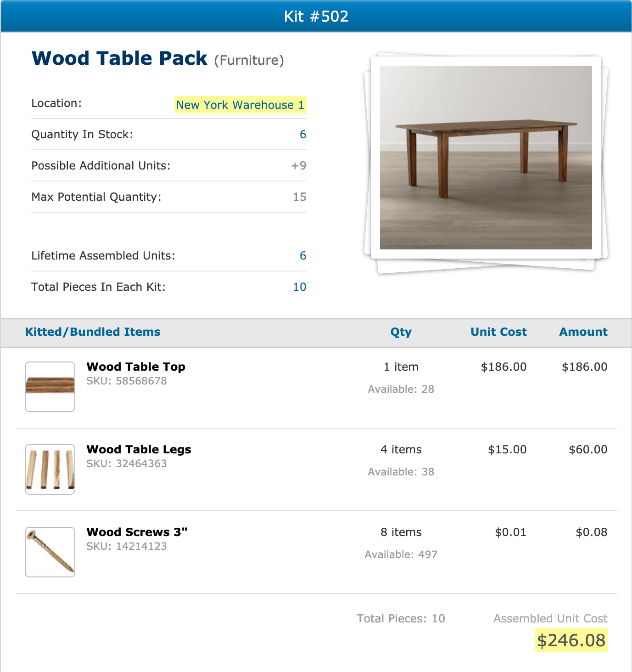Open the Wood Screws 3" item name
The width and height of the screenshot is (632, 672).
coord(137,532)
